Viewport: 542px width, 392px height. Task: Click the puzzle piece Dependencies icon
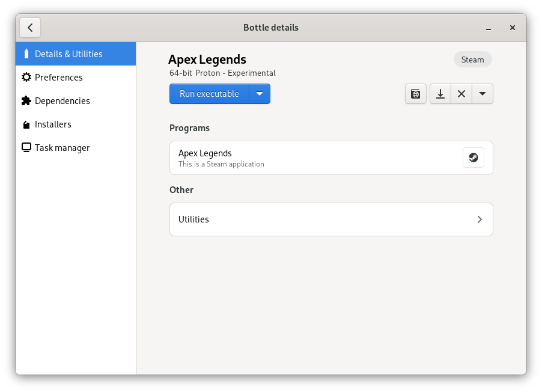pyautogui.click(x=26, y=101)
